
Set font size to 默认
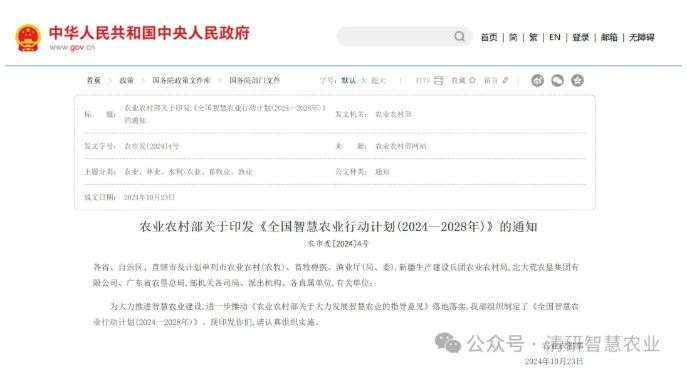click(x=349, y=81)
